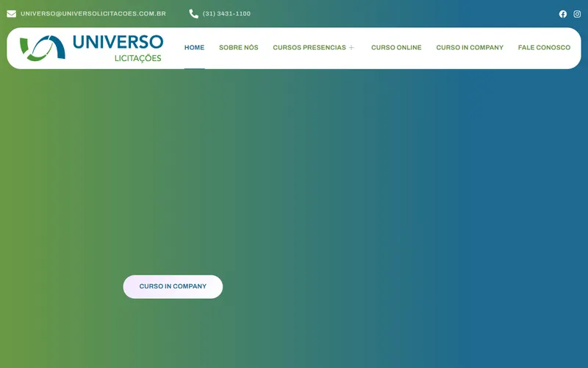Open the Facebook page icon
588x368 pixels.
[562, 14]
